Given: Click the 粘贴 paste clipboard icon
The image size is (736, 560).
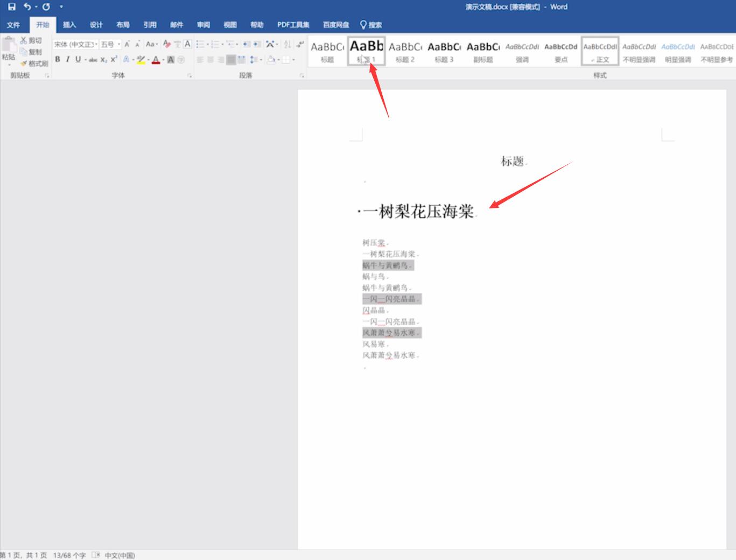Looking at the screenshot, I should [9, 45].
